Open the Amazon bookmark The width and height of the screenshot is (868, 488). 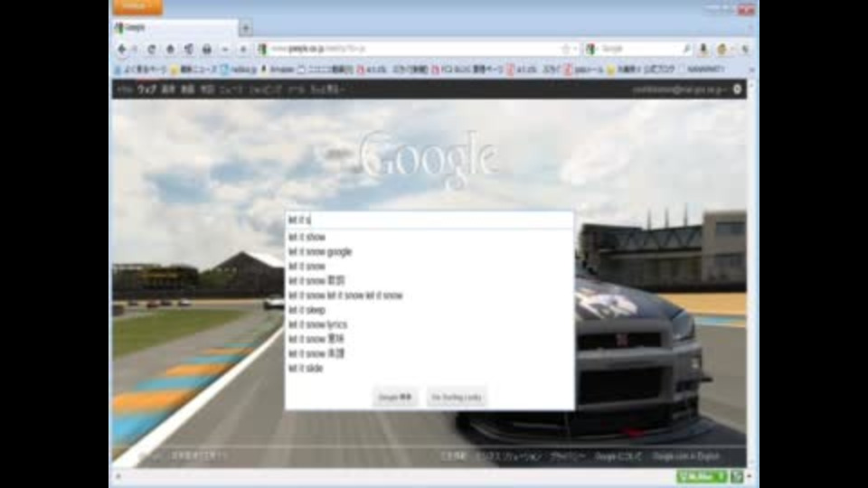coord(278,70)
